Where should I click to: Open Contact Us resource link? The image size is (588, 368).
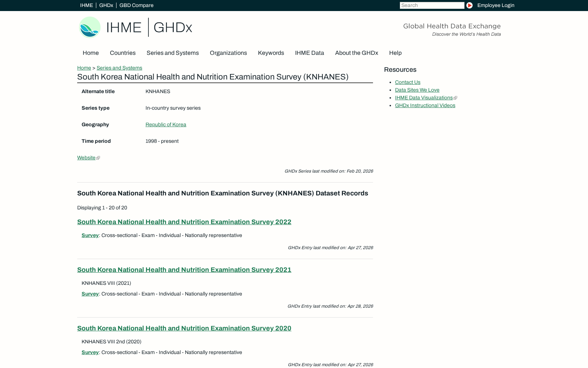pos(408,82)
